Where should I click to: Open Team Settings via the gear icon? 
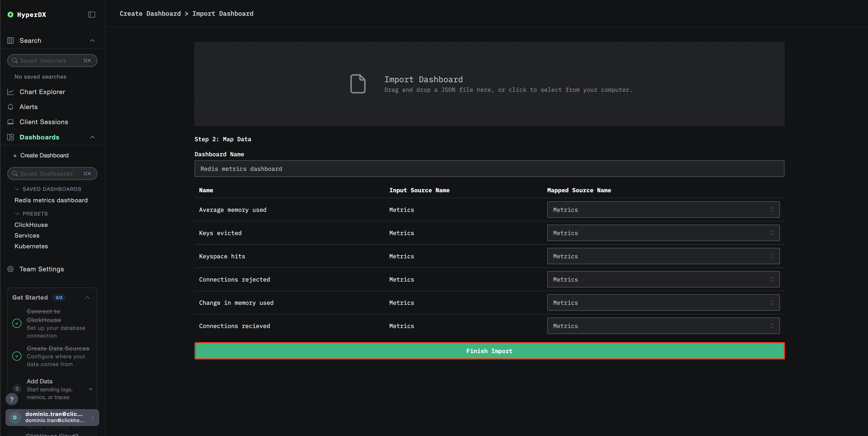point(10,269)
